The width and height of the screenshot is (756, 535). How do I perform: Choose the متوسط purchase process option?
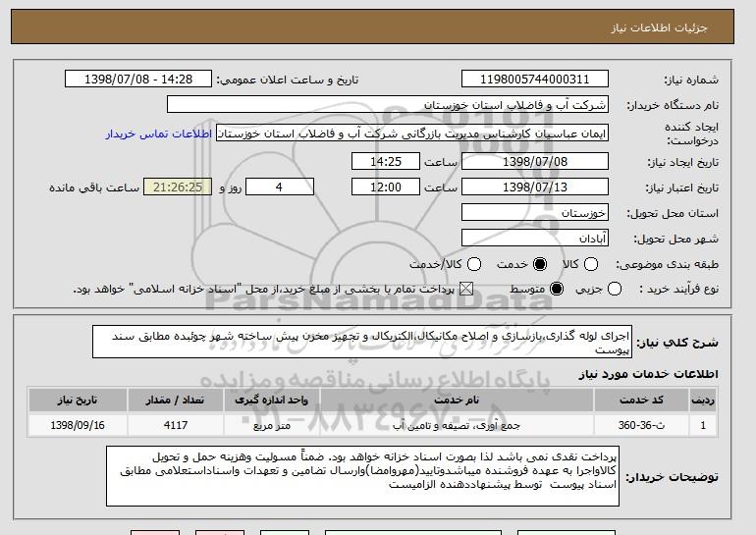[x=557, y=290]
